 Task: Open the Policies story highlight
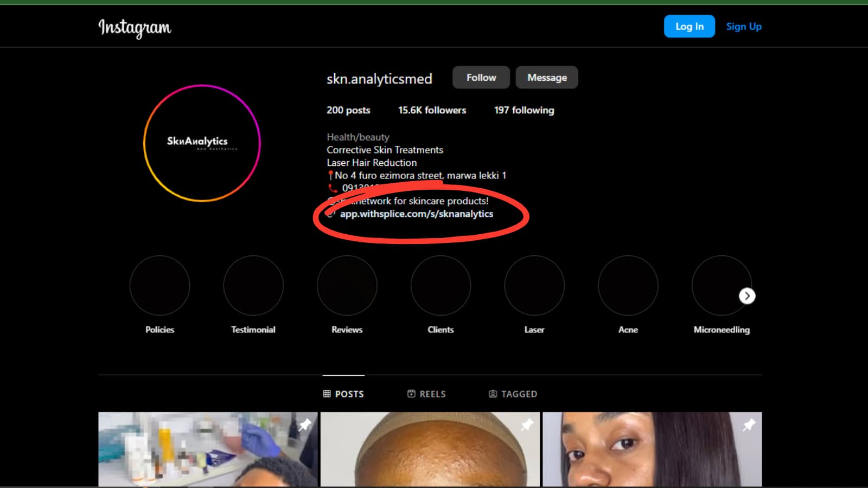(x=159, y=286)
